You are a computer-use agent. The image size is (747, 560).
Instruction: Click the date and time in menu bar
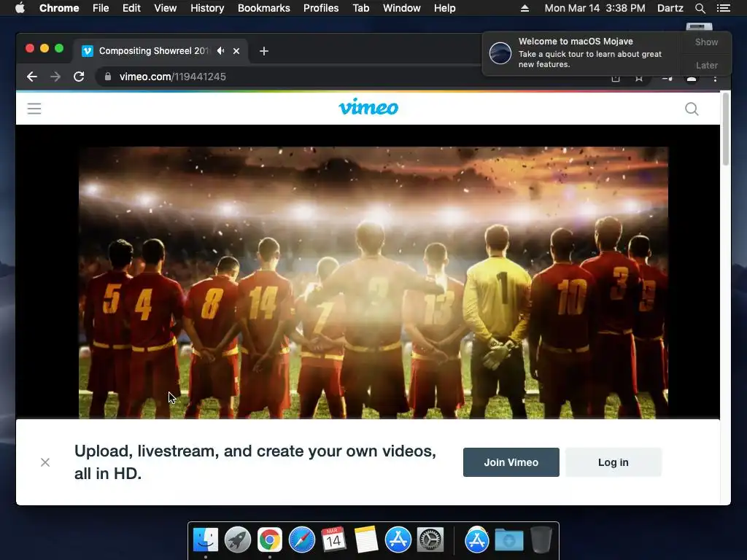tap(595, 8)
